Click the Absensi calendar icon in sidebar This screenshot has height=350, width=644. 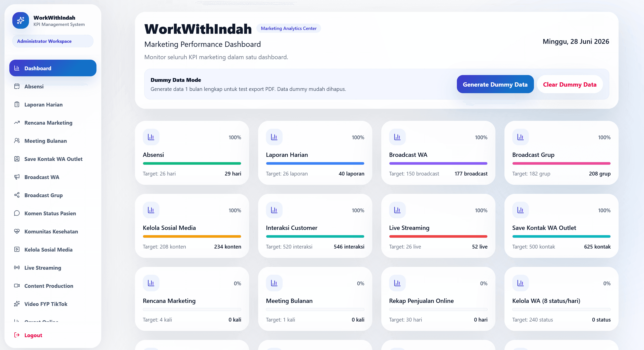(17, 86)
